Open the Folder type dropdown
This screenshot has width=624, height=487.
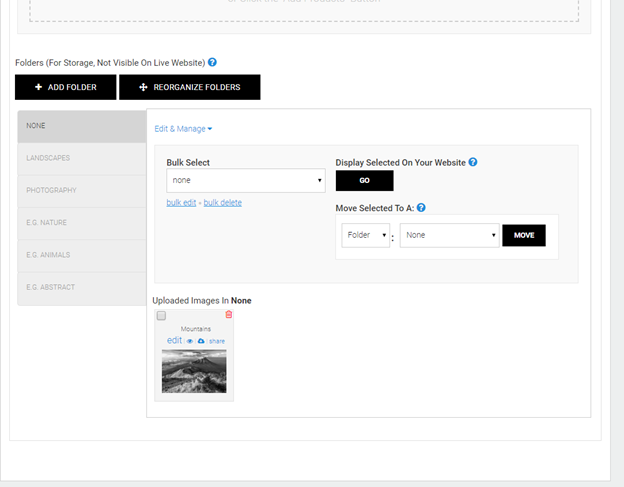[365, 236]
